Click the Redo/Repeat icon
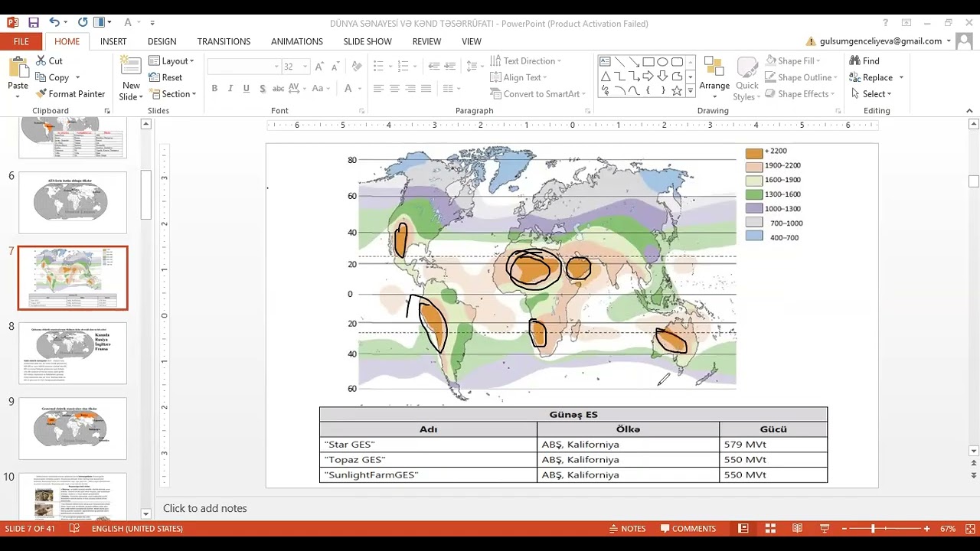 83,23
